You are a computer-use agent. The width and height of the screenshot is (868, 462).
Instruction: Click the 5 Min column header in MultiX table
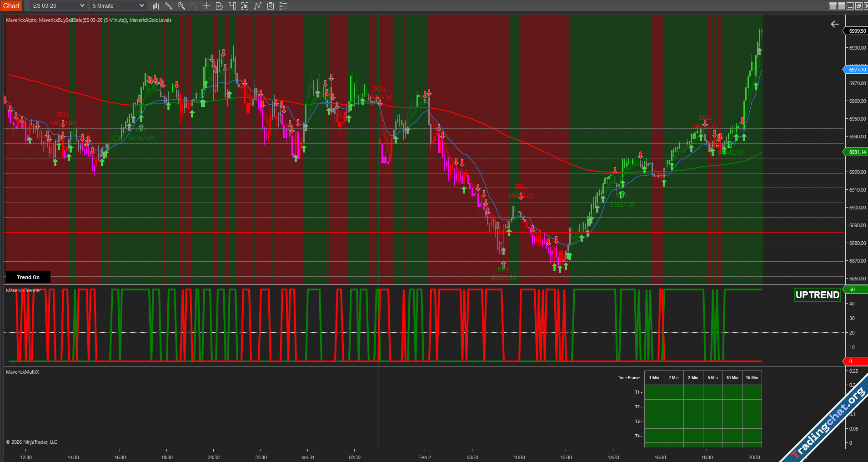[712, 378]
